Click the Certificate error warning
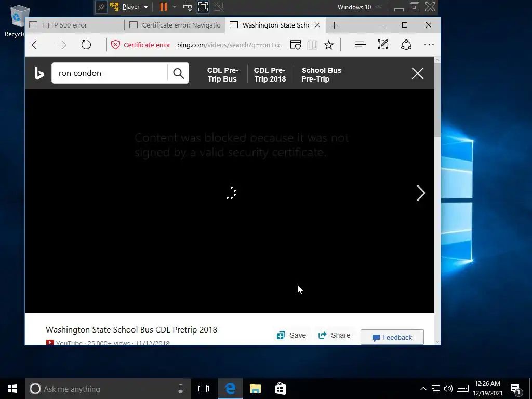Image resolution: width=532 pixels, height=399 pixels. point(140,45)
